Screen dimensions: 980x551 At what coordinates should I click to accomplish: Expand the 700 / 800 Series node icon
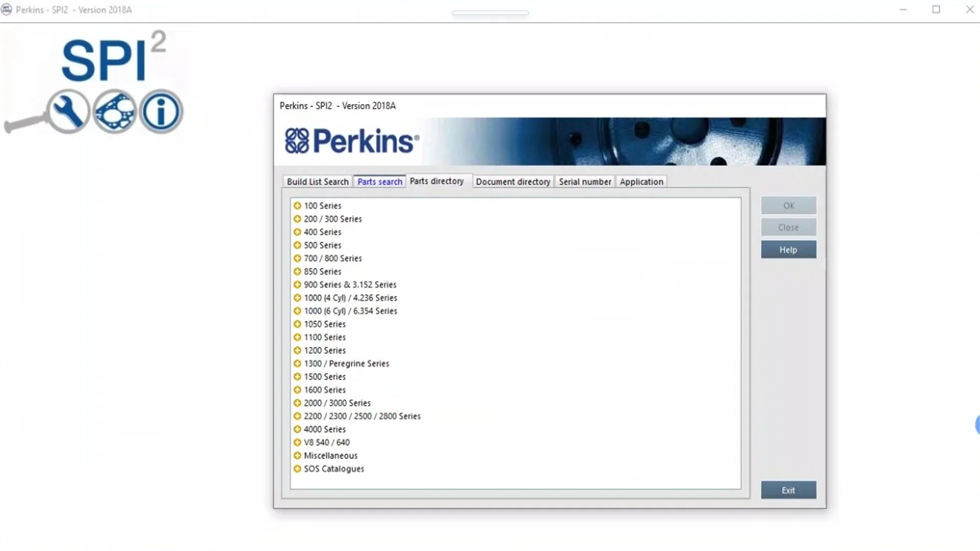297,258
